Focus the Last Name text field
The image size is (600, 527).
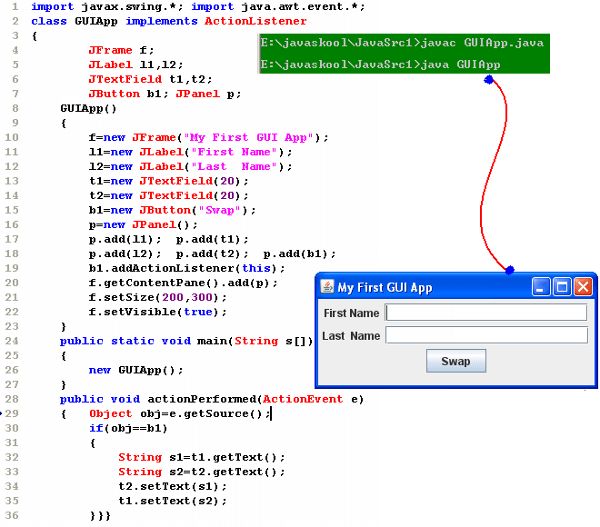point(486,335)
